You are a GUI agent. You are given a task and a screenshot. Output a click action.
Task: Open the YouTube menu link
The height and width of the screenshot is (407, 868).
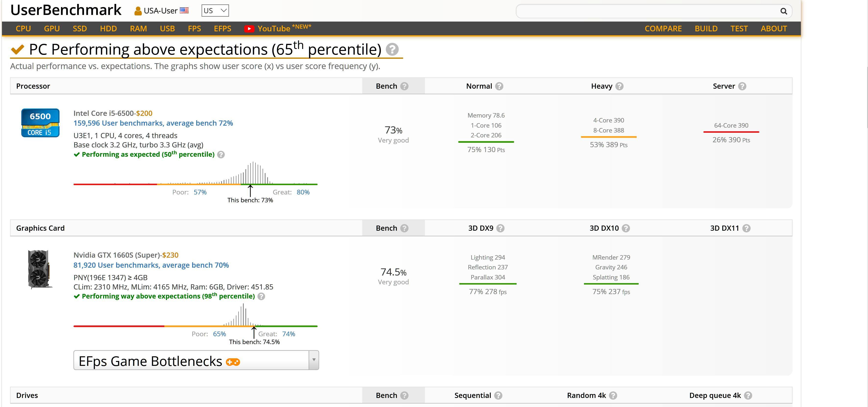(274, 29)
